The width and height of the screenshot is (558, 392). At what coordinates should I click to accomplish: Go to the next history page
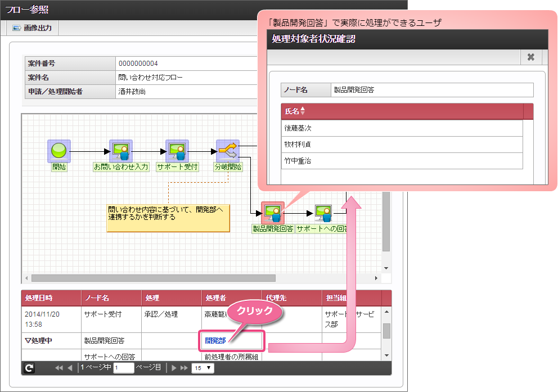[174, 368]
